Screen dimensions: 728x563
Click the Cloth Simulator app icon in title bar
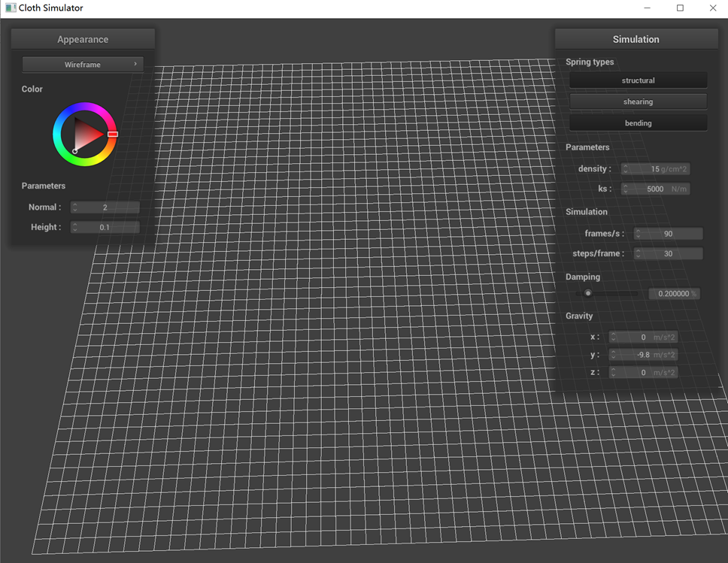[x=11, y=8]
